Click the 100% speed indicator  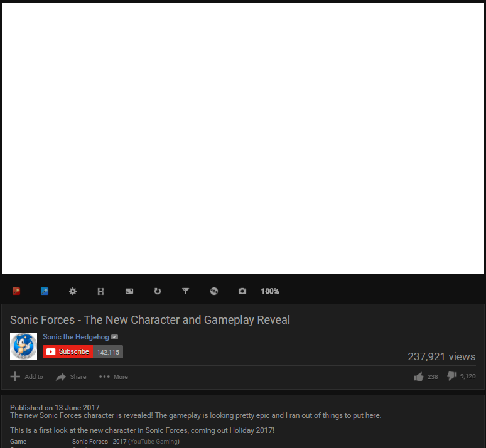pos(269,291)
